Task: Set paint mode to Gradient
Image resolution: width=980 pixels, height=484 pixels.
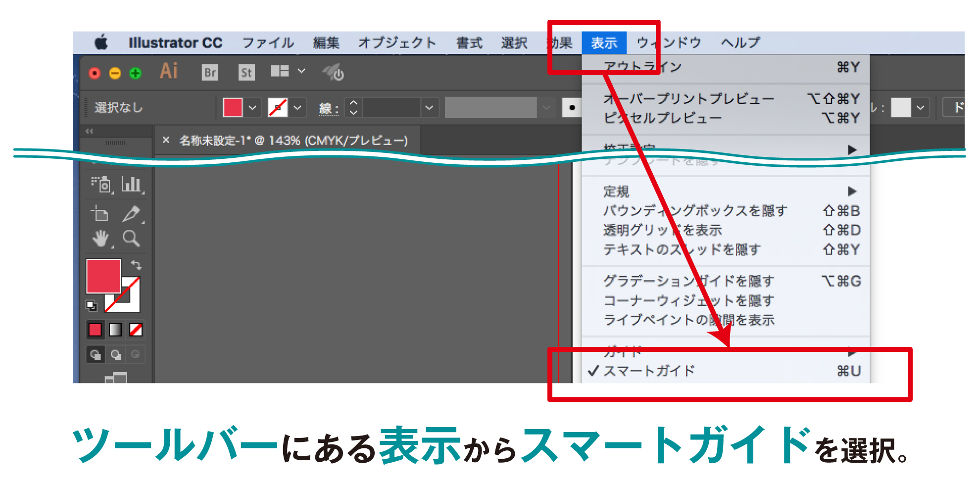Action: [115, 330]
